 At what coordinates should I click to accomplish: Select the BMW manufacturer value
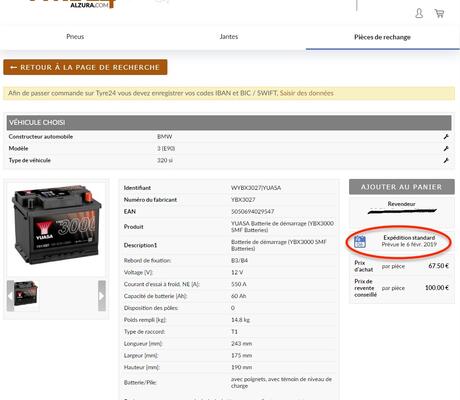(165, 137)
